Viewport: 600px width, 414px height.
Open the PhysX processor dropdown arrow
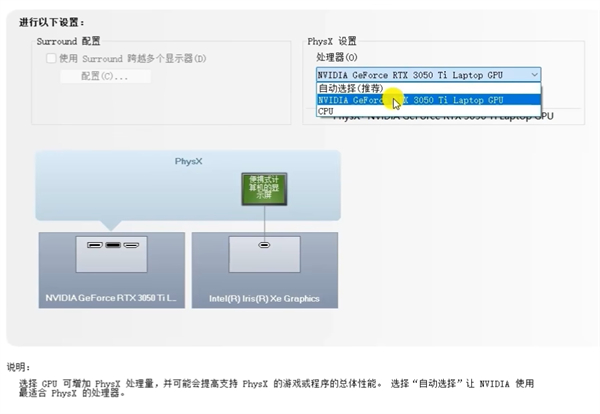[x=535, y=75]
